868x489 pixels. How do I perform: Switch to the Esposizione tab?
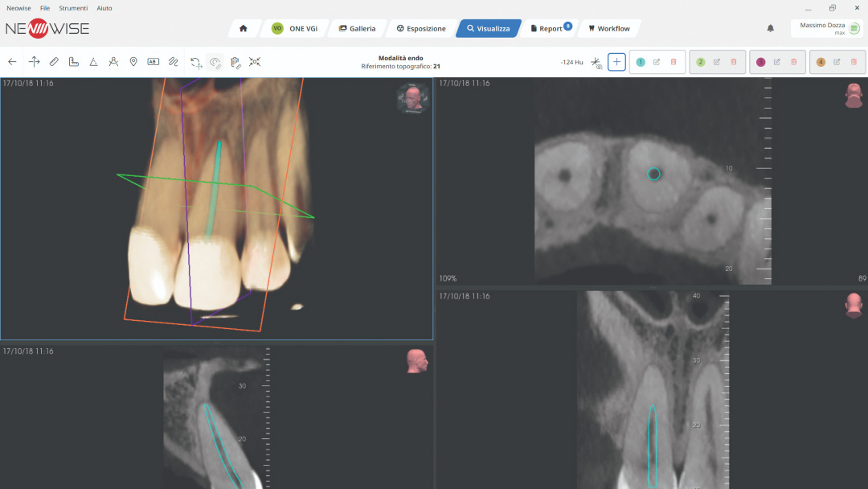tap(421, 28)
